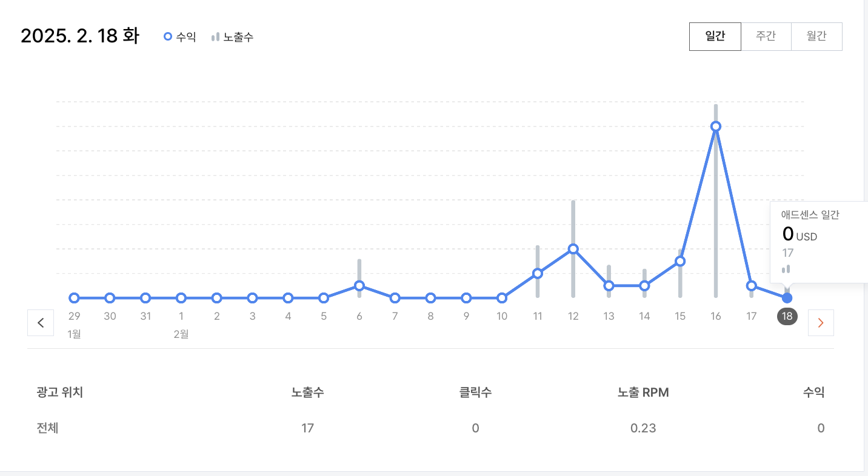The image size is (868, 476).
Task: Go to next date range arrow
Action: point(821,323)
